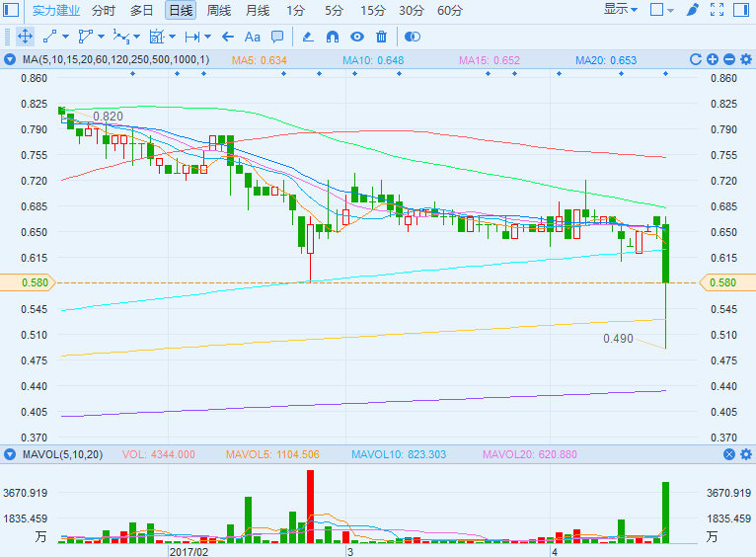Enter fullscreen chart mode
Image resolution: width=756 pixels, height=557 pixels.
tap(717, 10)
